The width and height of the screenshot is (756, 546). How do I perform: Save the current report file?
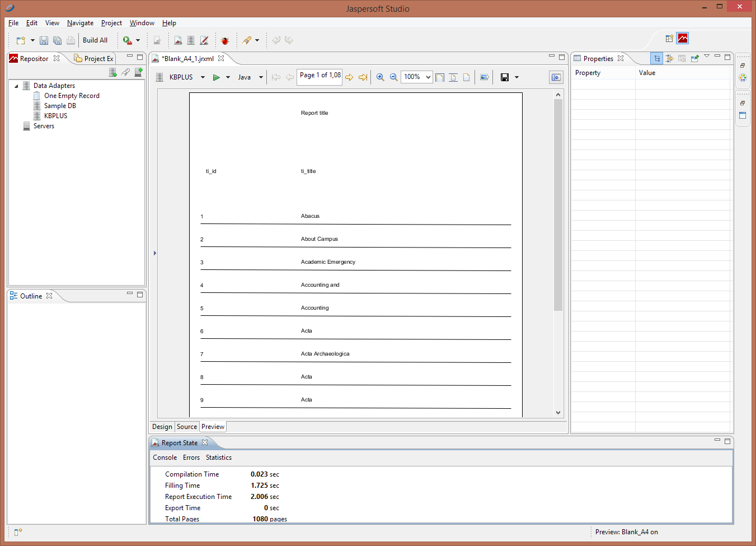coord(44,40)
